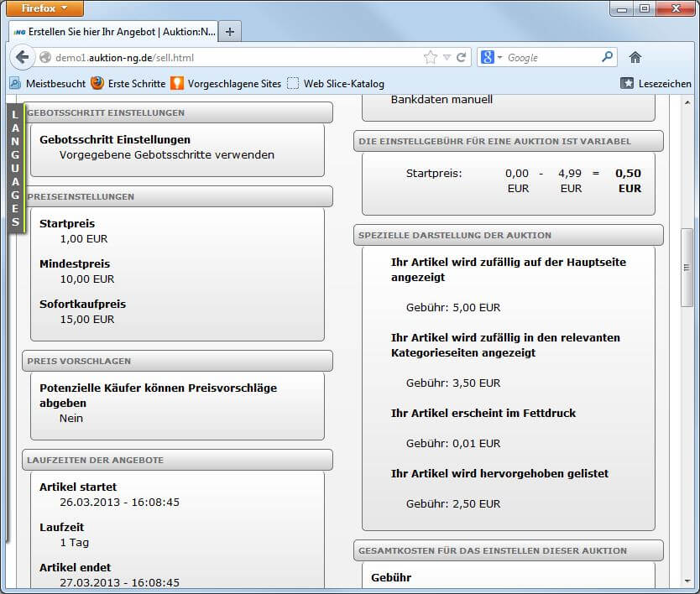This screenshot has height=594, width=700.
Task: Bookmark this page using the star icon
Action: coord(431,57)
